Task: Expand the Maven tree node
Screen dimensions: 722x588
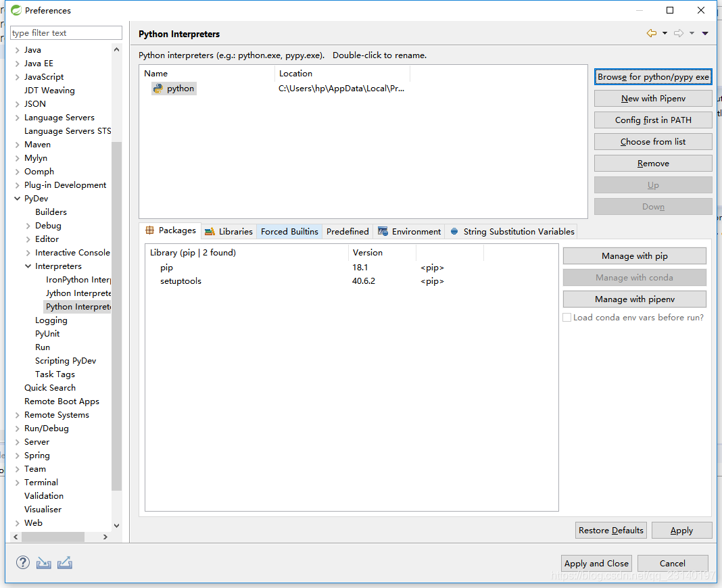Action: tap(17, 145)
